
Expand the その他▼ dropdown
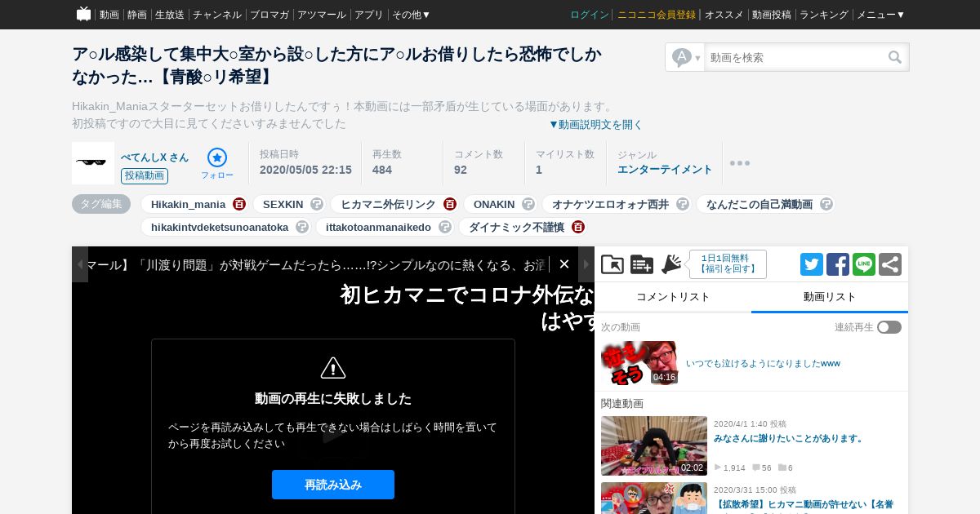click(x=412, y=15)
